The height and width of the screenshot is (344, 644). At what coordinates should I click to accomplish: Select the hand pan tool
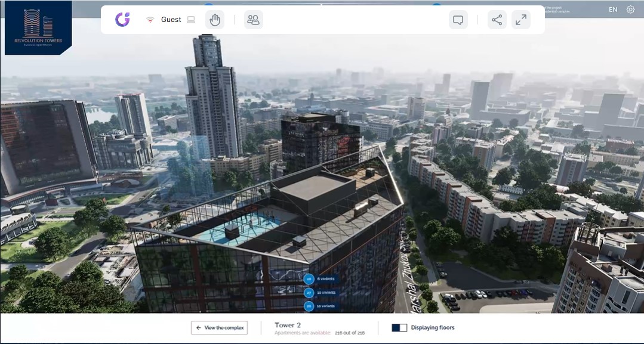pos(215,19)
